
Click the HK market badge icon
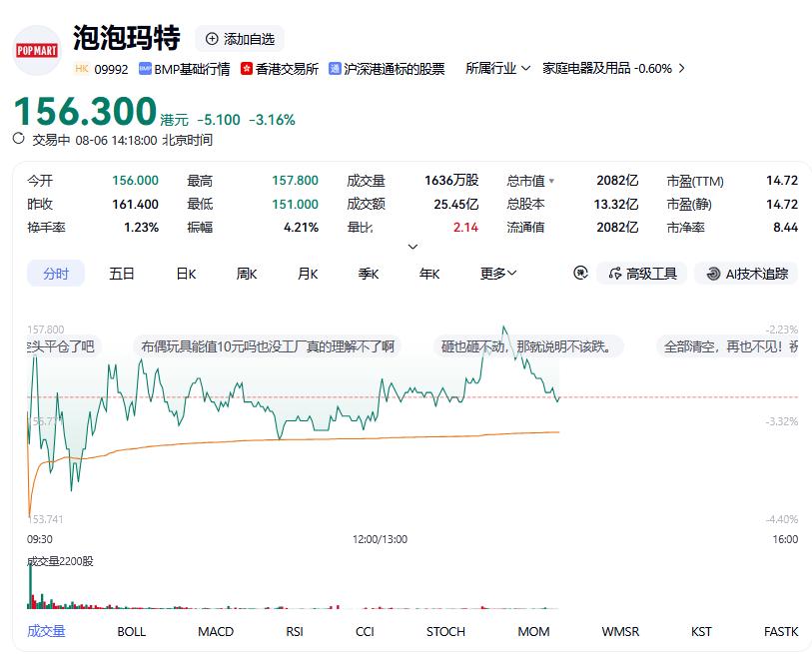click(82, 68)
